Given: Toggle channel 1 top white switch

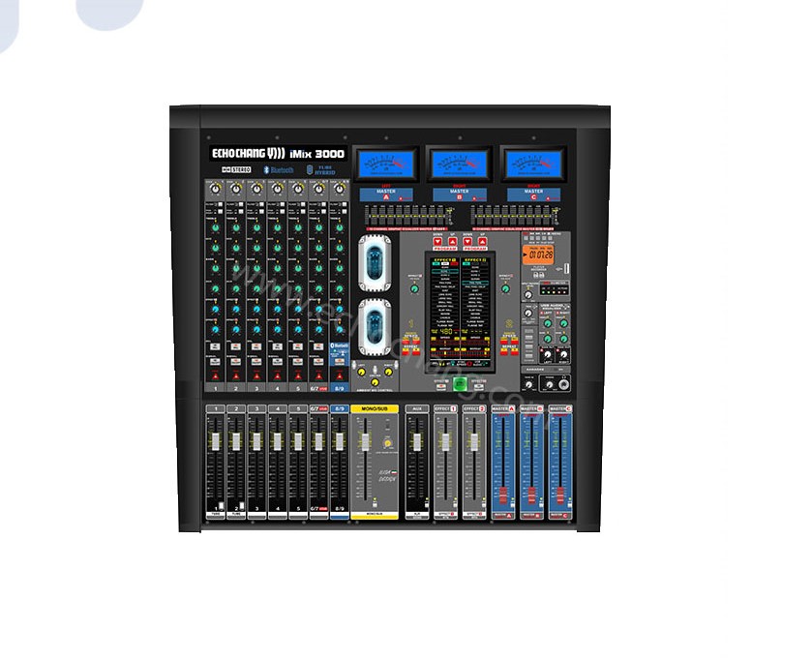Looking at the screenshot, I should [220, 205].
